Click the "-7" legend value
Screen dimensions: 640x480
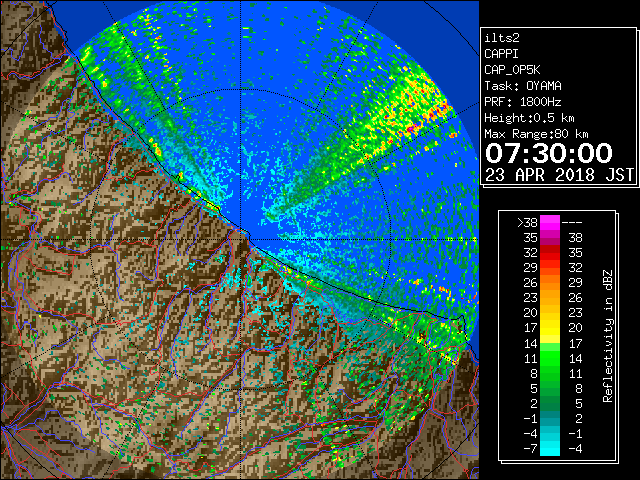pyautogui.click(x=530, y=448)
